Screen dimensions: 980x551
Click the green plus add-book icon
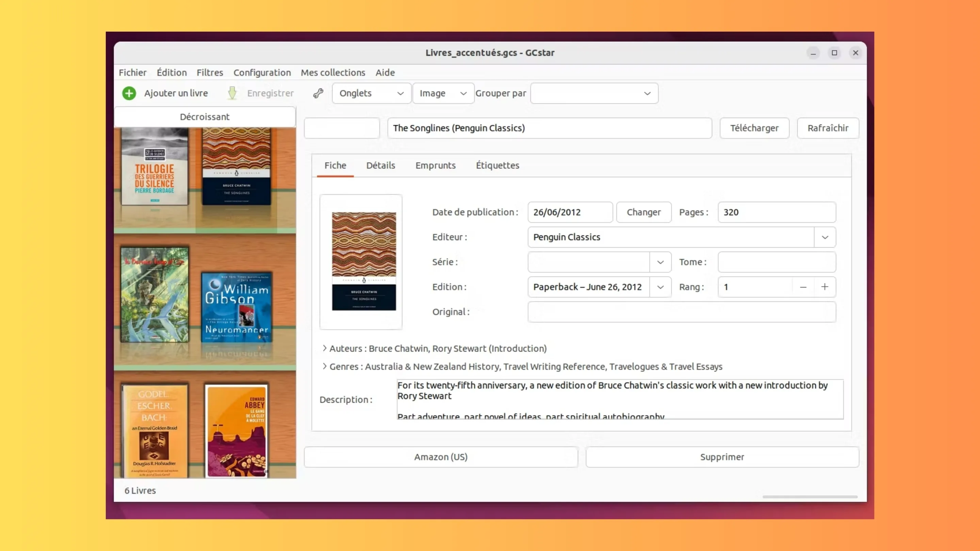pos(129,93)
